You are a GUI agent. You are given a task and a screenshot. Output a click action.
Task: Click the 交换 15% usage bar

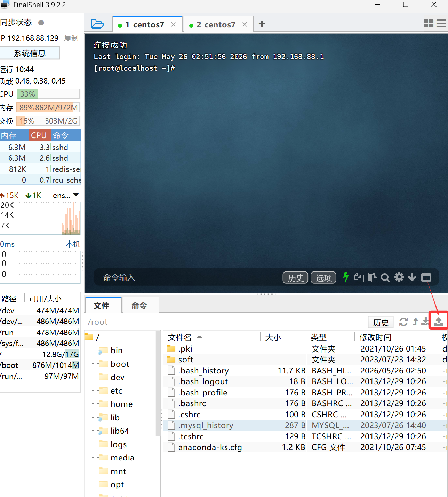48,121
